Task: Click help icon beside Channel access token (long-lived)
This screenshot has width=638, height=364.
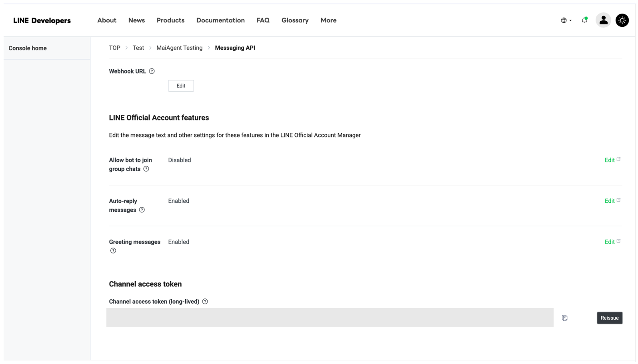Action: tap(205, 302)
